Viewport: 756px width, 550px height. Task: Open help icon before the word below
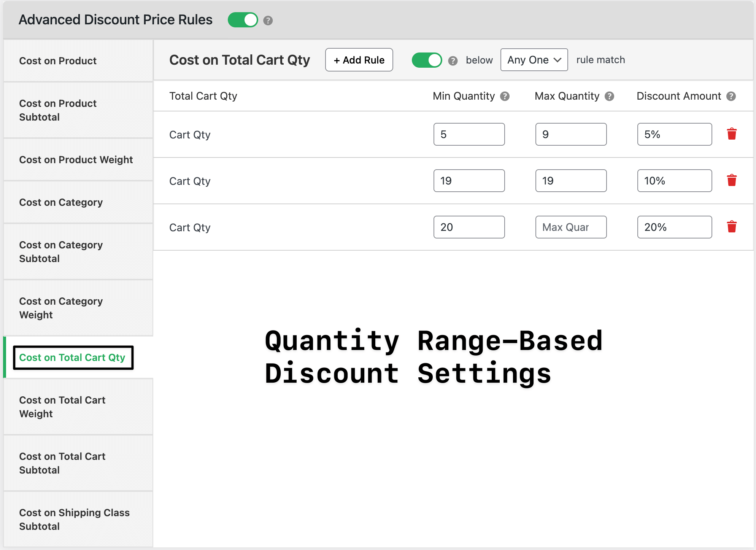click(453, 61)
